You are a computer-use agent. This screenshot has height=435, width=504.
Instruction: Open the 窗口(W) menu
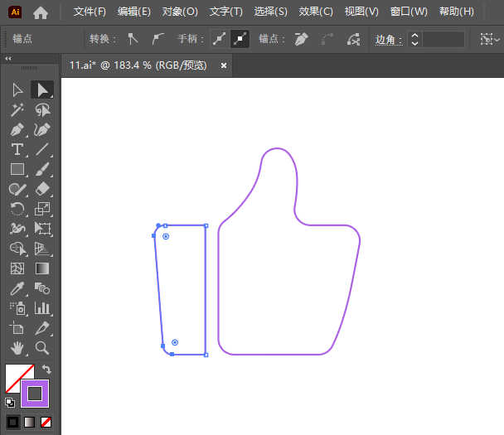point(409,12)
